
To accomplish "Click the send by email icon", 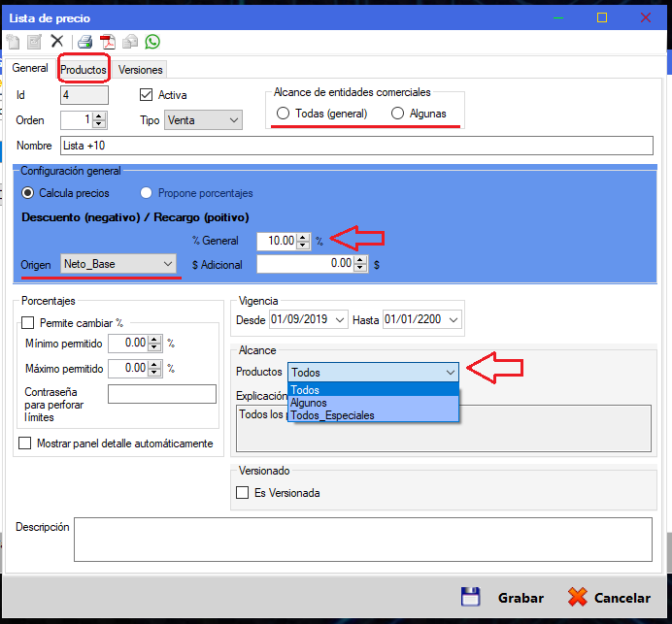I will (130, 42).
